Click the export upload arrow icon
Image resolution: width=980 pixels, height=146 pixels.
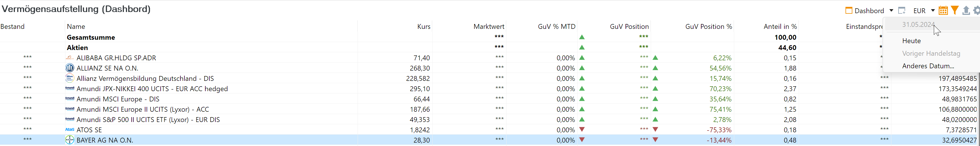(x=966, y=11)
